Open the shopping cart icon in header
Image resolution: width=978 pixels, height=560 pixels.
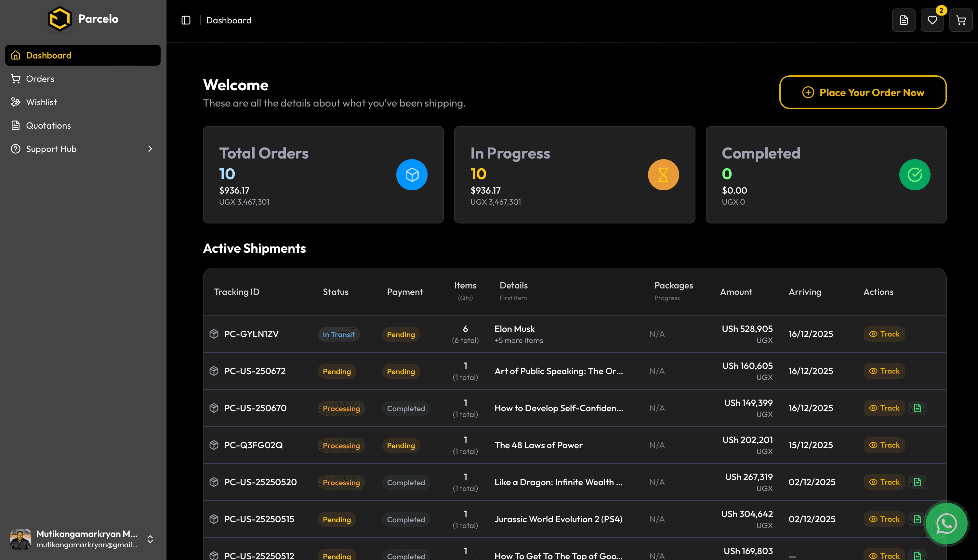coord(961,20)
